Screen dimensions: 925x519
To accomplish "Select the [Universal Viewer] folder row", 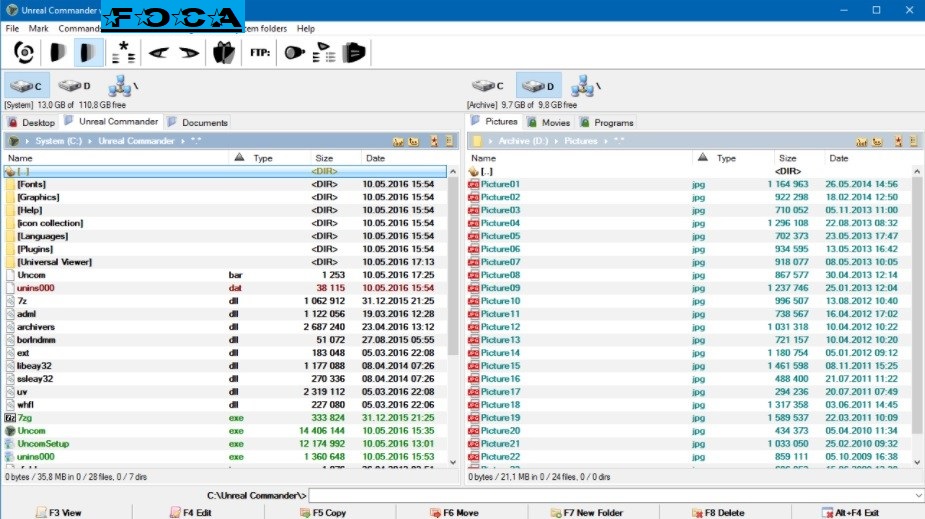I will pos(225,262).
